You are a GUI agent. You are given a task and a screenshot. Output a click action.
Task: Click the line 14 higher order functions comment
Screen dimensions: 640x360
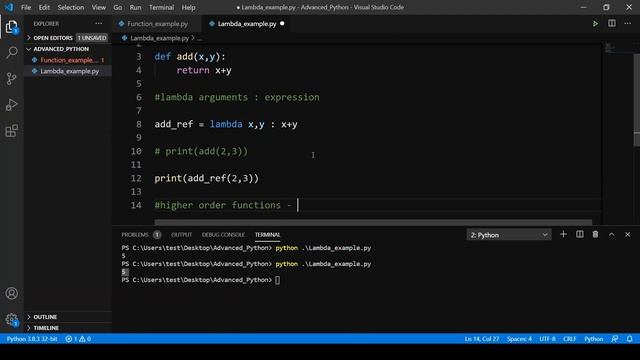[x=223, y=205]
